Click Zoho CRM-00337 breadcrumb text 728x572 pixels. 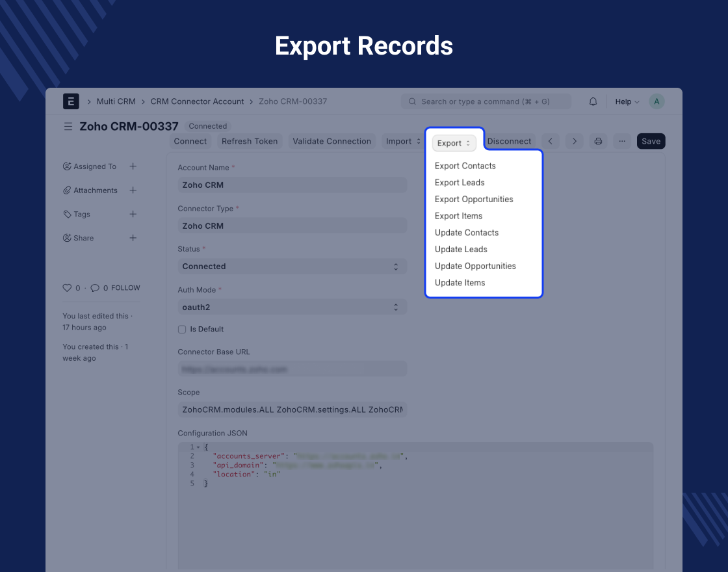pos(293,101)
